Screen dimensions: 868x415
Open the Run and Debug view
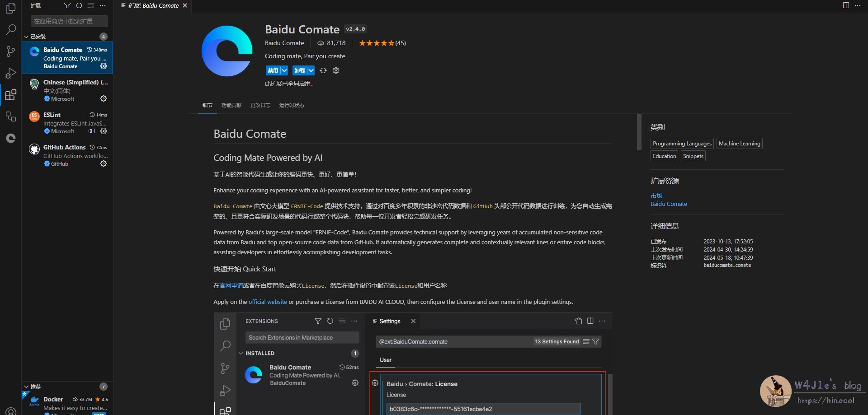click(x=10, y=73)
